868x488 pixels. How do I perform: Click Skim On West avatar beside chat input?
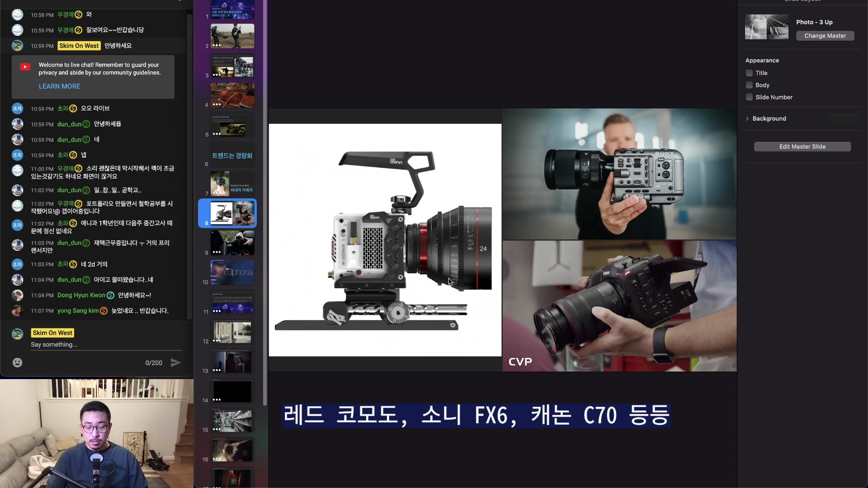(17, 333)
